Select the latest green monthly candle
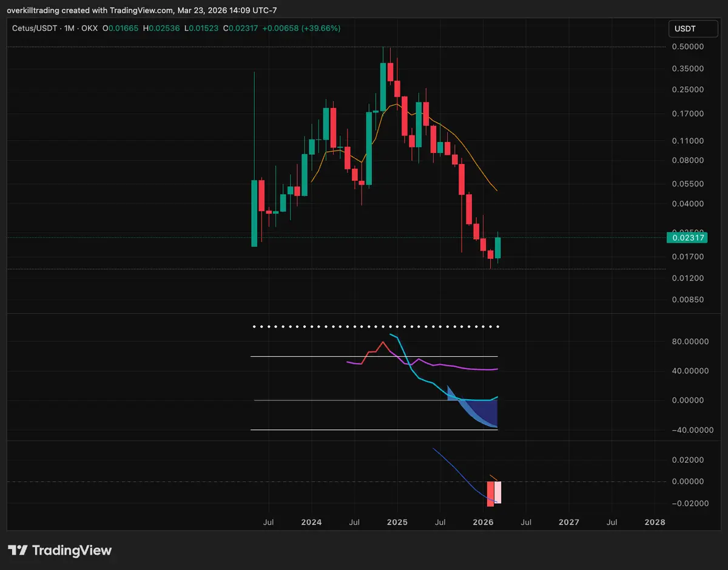Image resolution: width=728 pixels, height=570 pixels. click(498, 248)
